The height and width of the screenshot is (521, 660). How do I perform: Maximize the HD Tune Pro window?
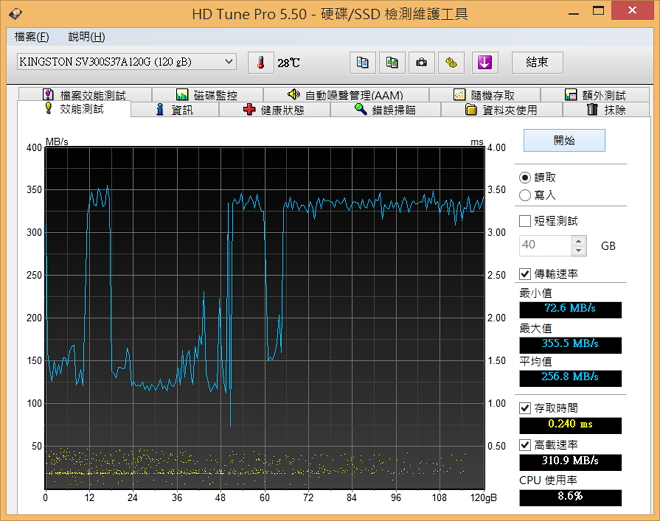point(598,11)
